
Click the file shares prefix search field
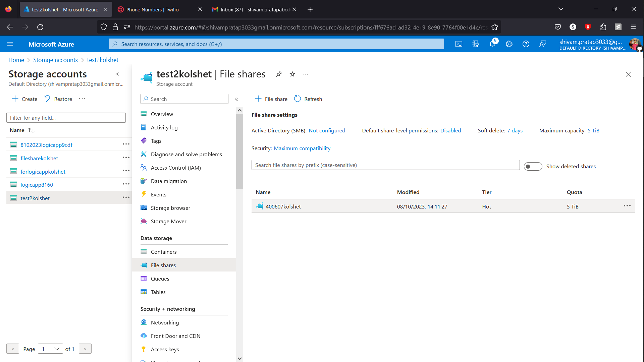point(385,165)
